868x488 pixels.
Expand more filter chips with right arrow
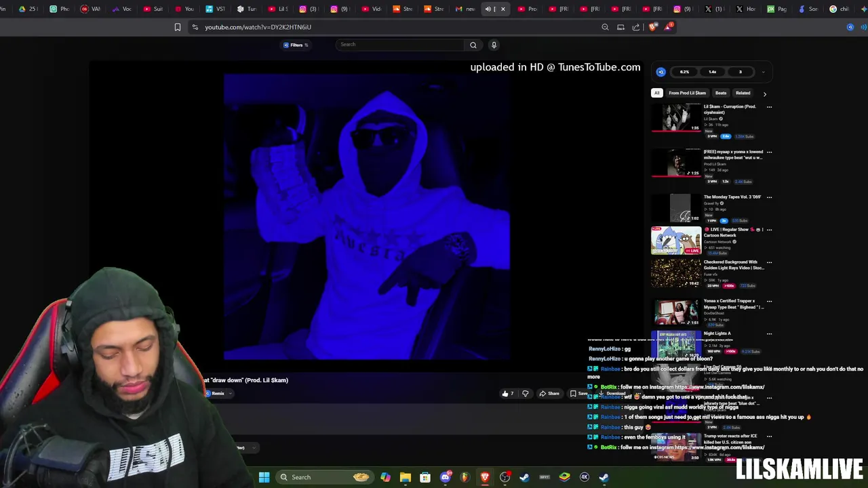[765, 94]
